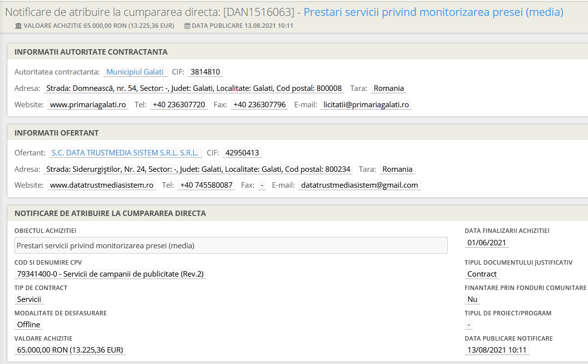The image size is (588, 364).
Task: Click the website www.primariagalati.ro value
Action: tap(88, 105)
